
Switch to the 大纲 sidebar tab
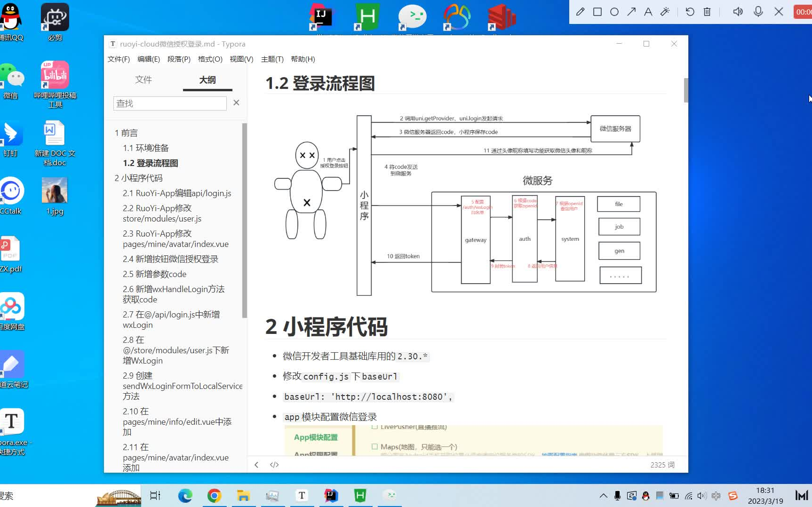pyautogui.click(x=207, y=80)
